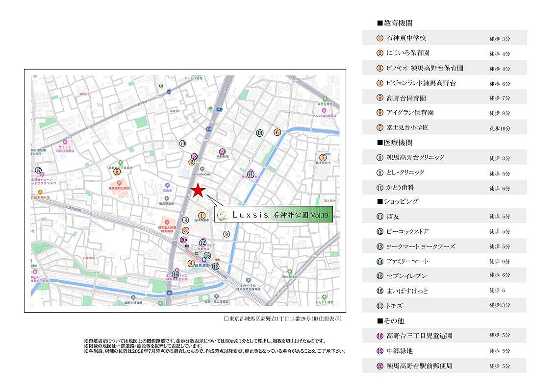Click the red star property marker
Image resolution: width=555 pixels, height=392 pixels.
point(198,190)
